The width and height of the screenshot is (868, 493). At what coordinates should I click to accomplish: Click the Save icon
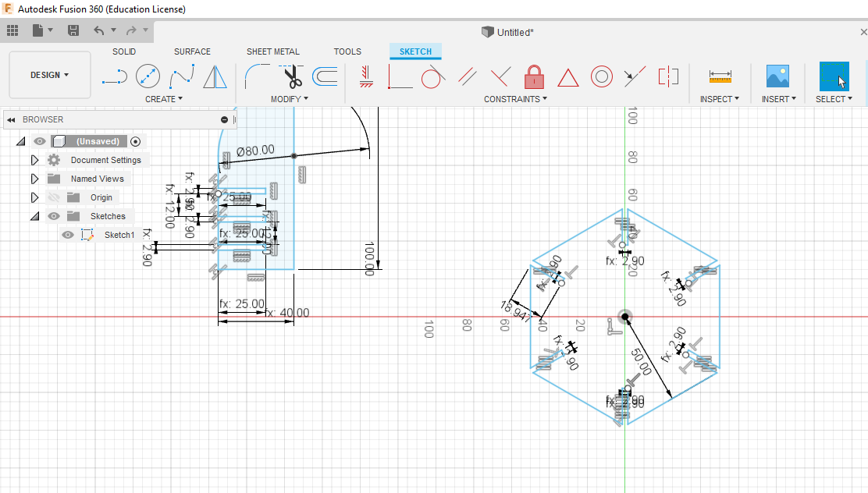click(x=73, y=30)
